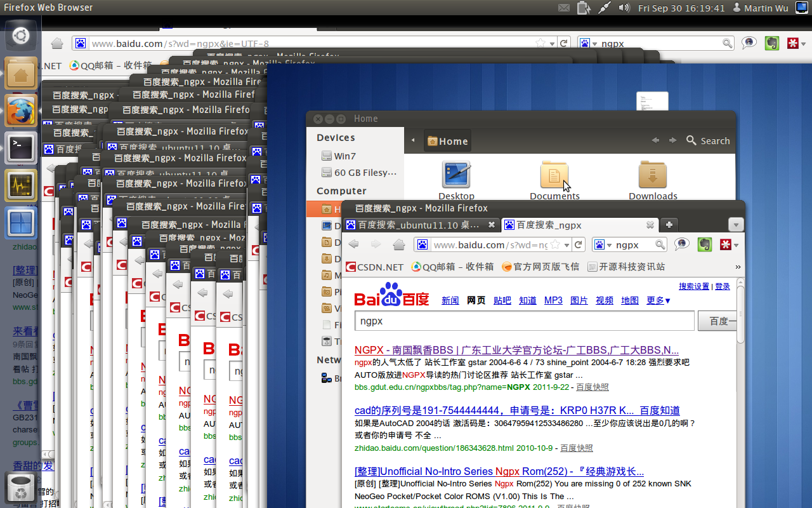Open System Monitor from the launcher
The height and width of the screenshot is (508, 812).
(x=21, y=185)
